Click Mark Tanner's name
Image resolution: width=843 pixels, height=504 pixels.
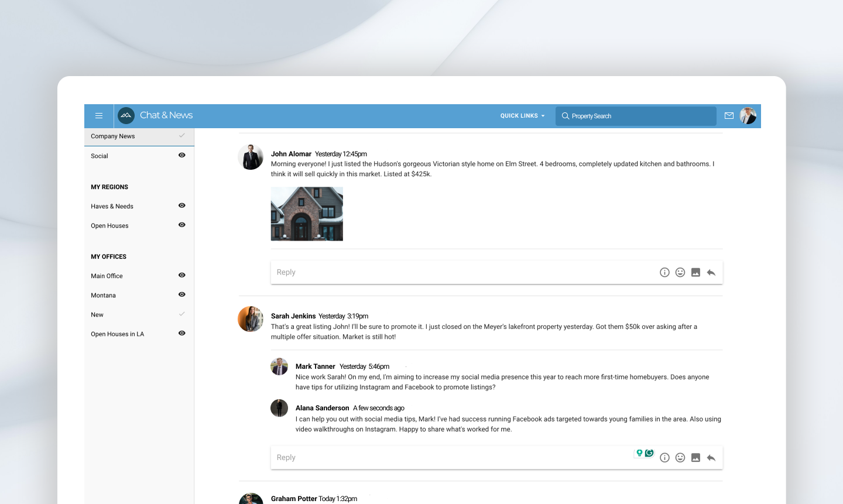316,366
